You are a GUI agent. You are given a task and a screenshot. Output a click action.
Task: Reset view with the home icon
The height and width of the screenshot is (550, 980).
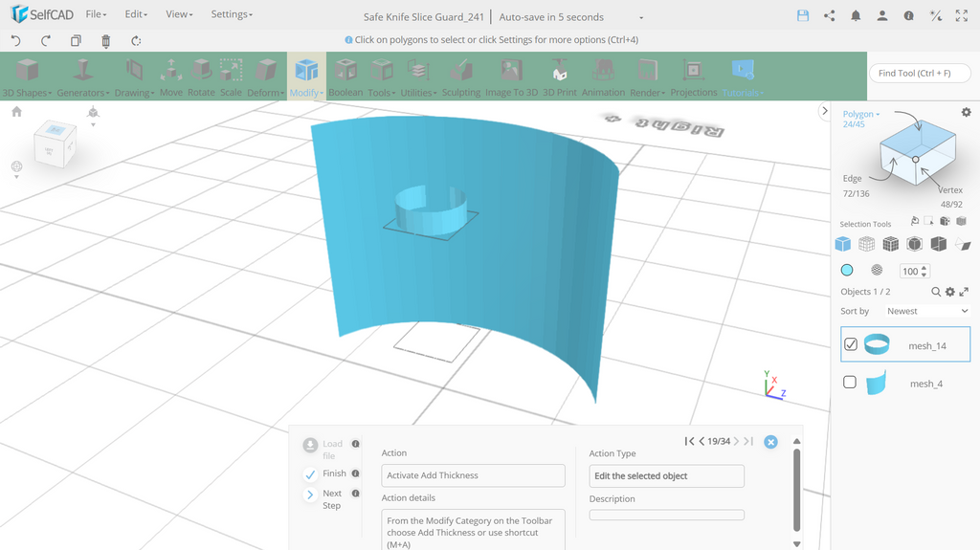17,111
